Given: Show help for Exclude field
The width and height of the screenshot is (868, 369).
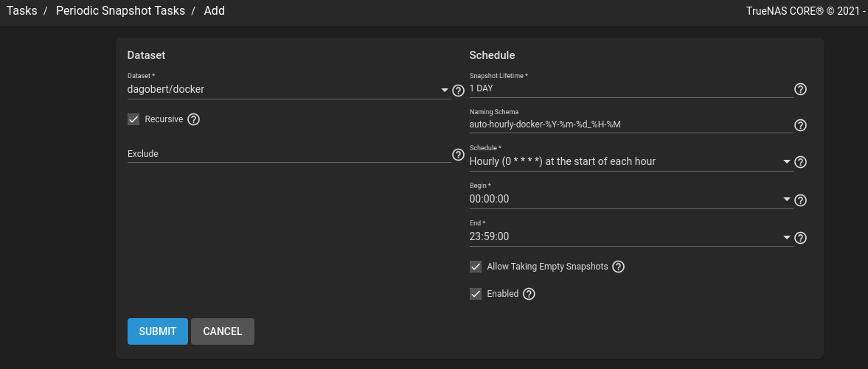Looking at the screenshot, I should tap(458, 155).
